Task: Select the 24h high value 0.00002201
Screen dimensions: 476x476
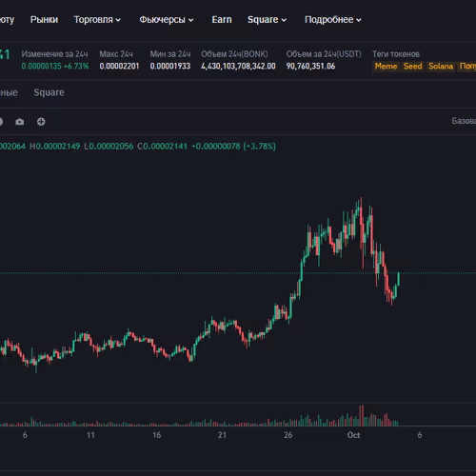Action: tap(119, 66)
